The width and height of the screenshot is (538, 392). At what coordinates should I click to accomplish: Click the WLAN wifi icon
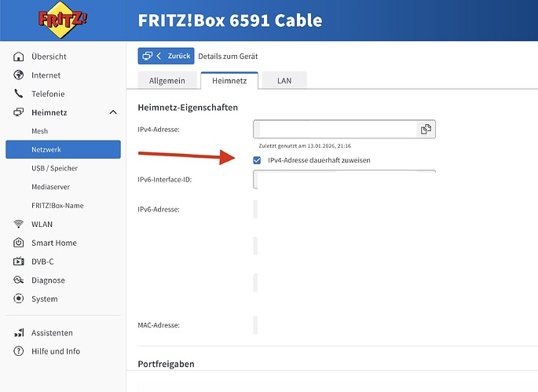pos(19,224)
